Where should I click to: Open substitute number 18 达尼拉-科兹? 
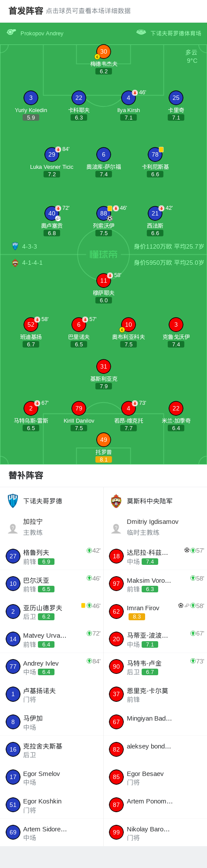(x=155, y=556)
